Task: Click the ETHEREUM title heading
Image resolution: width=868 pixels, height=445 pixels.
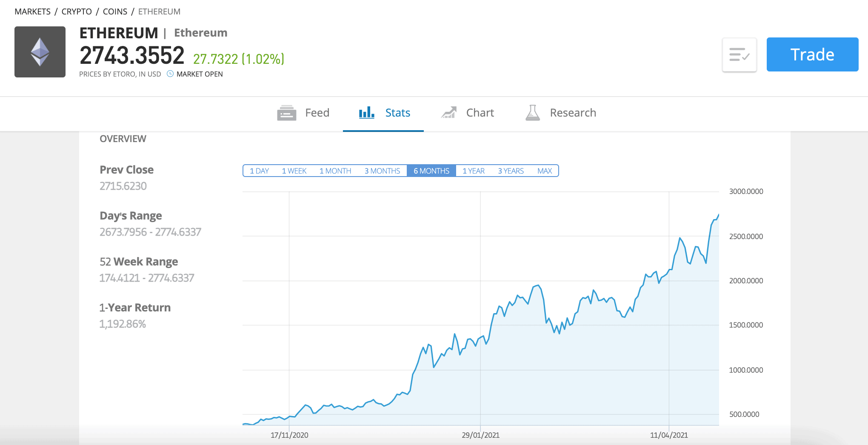Action: coord(119,33)
